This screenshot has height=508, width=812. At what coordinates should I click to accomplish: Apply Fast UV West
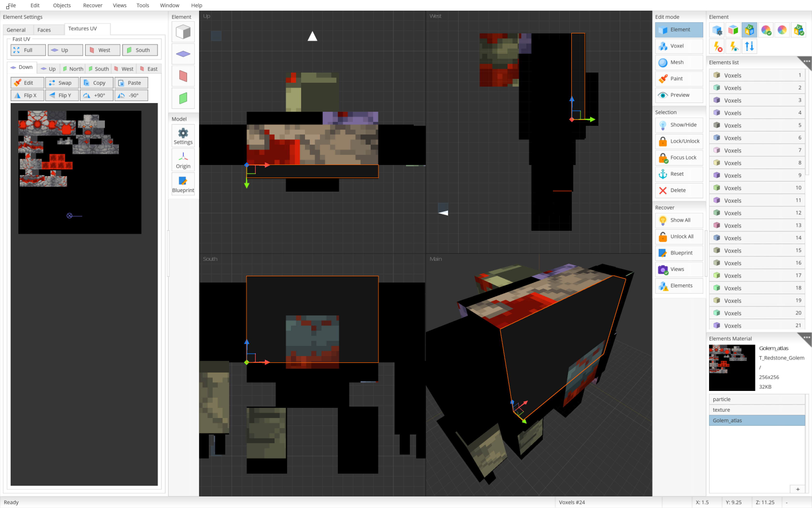[x=102, y=50]
